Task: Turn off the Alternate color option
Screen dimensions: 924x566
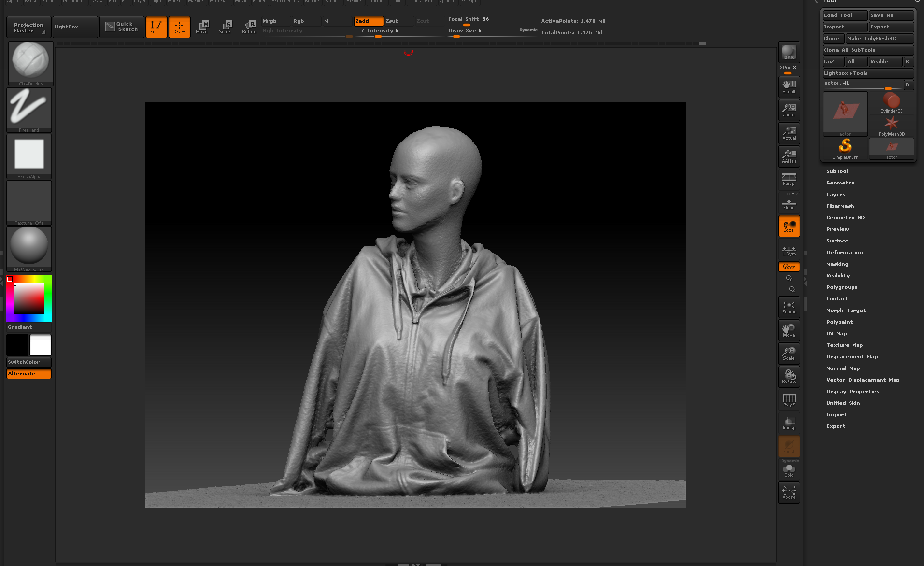Action: click(29, 374)
